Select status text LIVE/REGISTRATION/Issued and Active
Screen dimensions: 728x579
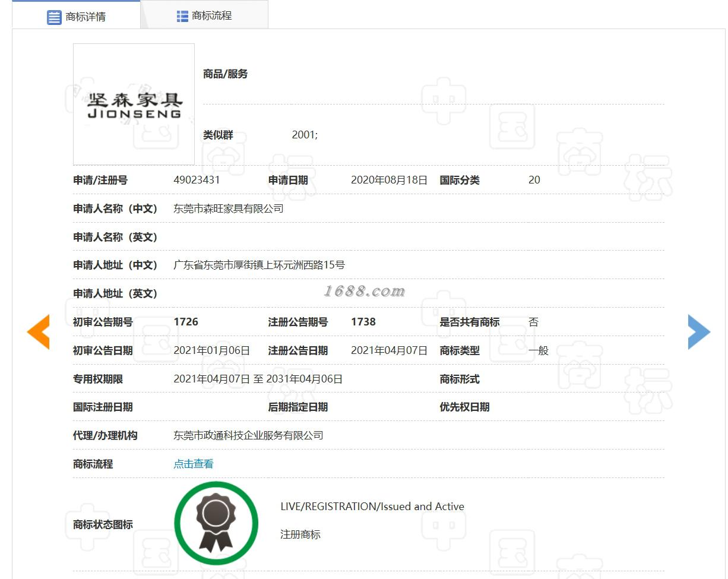click(372, 507)
